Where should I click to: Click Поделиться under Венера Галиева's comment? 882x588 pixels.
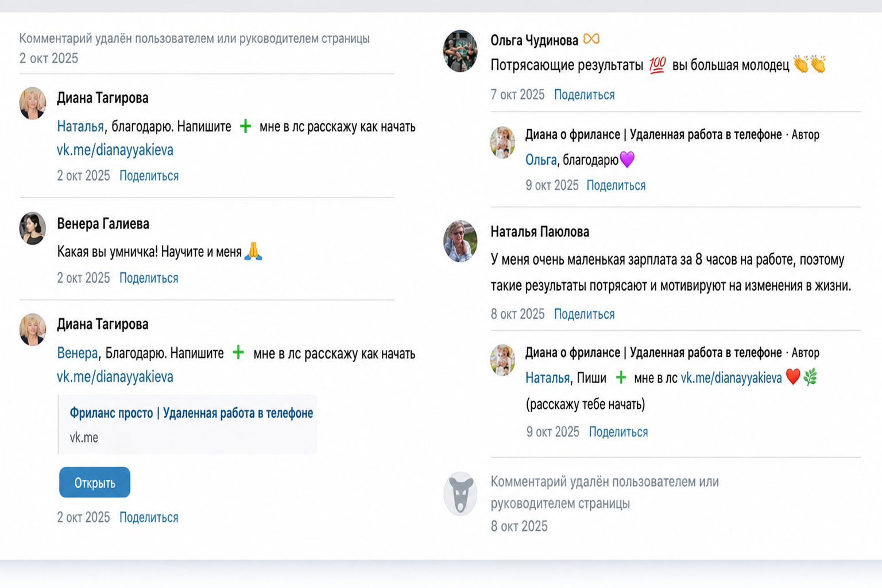[149, 278]
